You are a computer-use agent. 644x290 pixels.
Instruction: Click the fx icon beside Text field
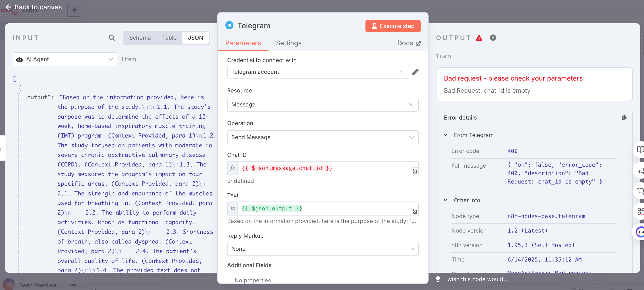point(233,208)
